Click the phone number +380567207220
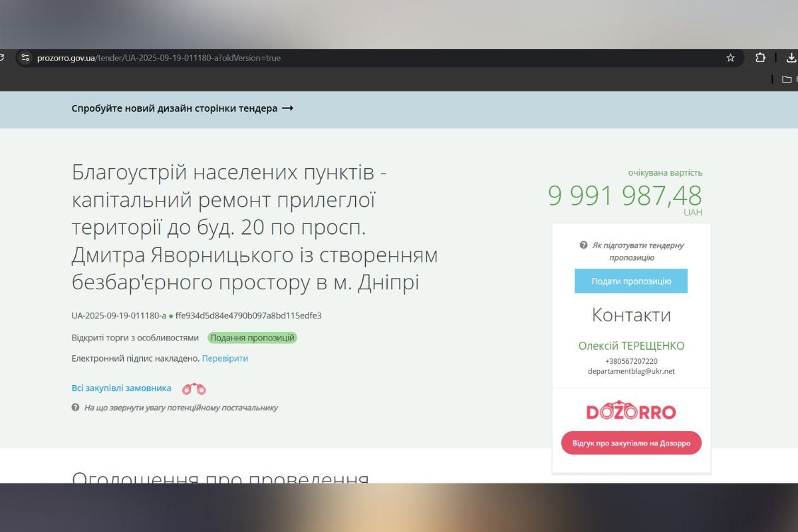Image resolution: width=798 pixels, height=532 pixels. (x=630, y=361)
